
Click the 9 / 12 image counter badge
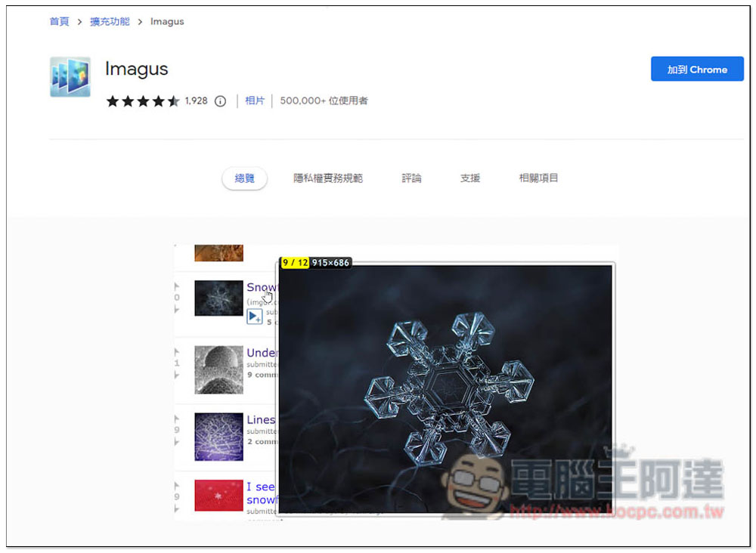[295, 263]
